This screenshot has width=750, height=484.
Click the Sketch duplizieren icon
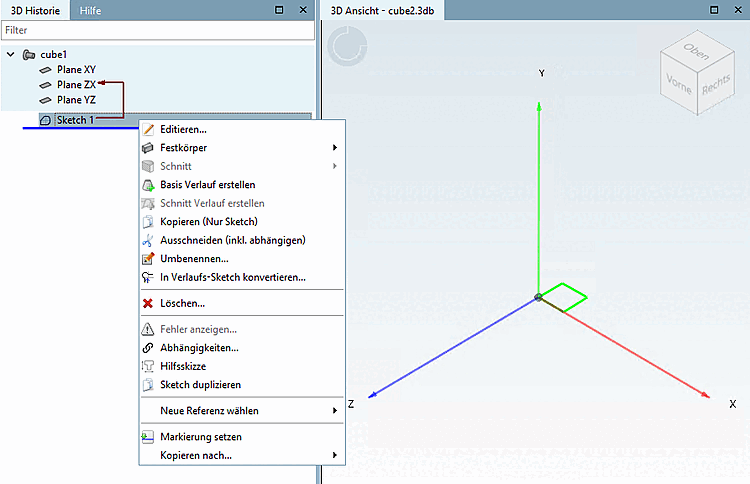pyautogui.click(x=148, y=385)
